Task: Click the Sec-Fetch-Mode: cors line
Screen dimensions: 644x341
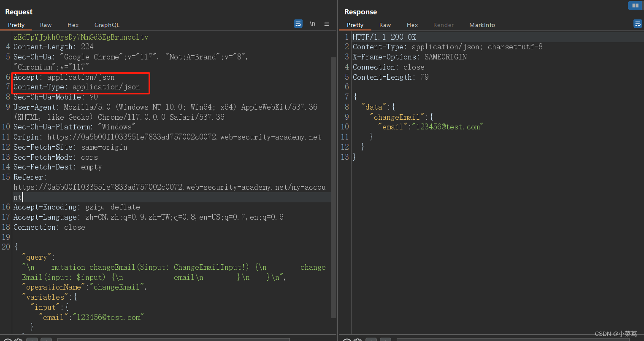Action: pos(56,157)
